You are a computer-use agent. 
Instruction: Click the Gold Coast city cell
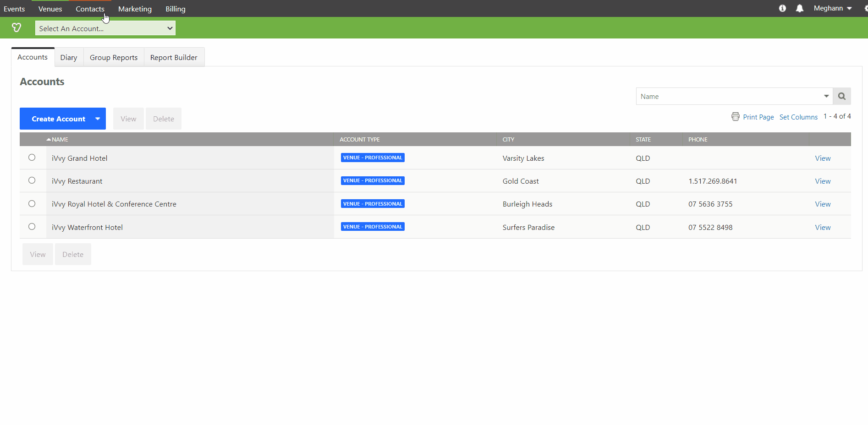[x=521, y=181]
